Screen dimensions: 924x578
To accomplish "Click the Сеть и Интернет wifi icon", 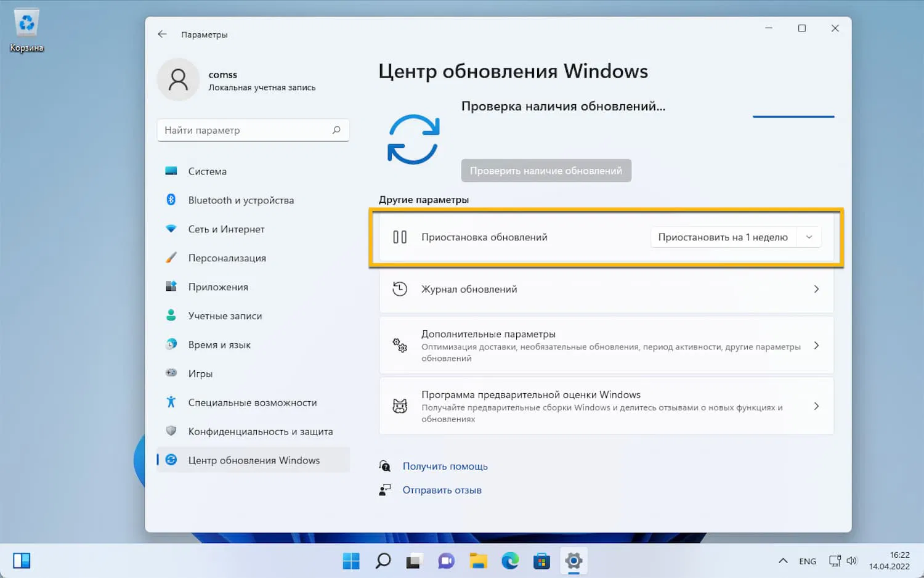I will click(x=171, y=229).
